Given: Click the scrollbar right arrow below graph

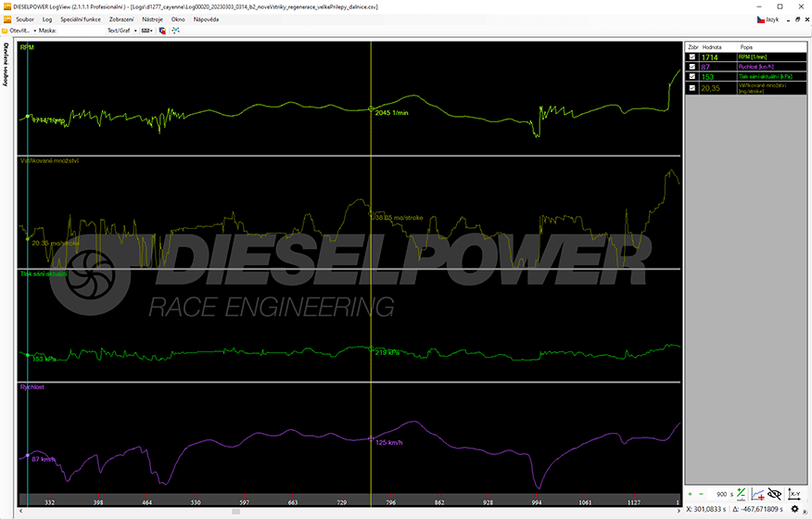Looking at the screenshot, I should tap(679, 512).
